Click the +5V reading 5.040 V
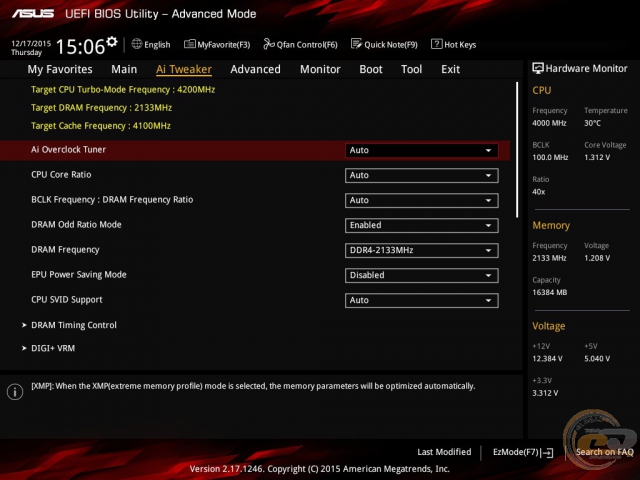The width and height of the screenshot is (640, 480). pos(597,359)
